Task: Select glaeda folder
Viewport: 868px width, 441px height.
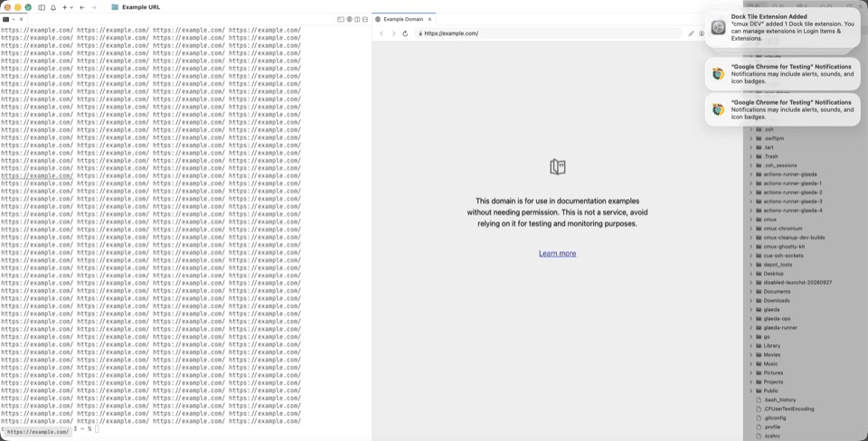Action: click(771, 309)
